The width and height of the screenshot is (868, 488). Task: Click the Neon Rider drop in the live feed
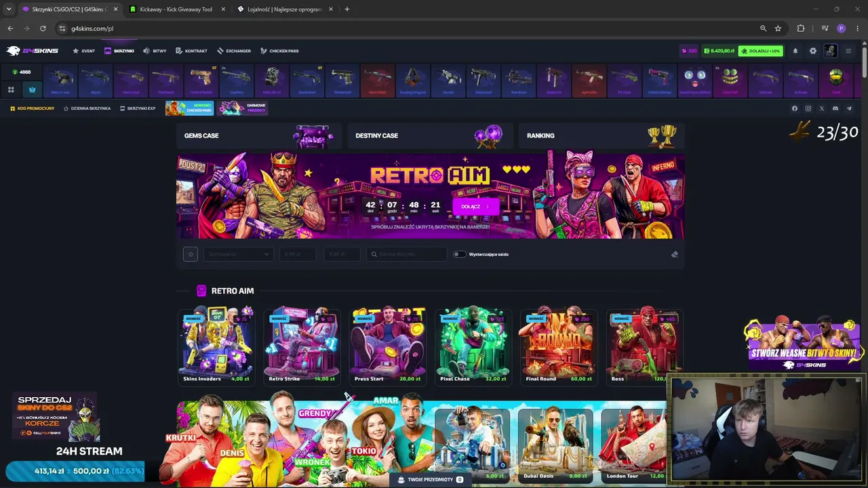[377, 81]
